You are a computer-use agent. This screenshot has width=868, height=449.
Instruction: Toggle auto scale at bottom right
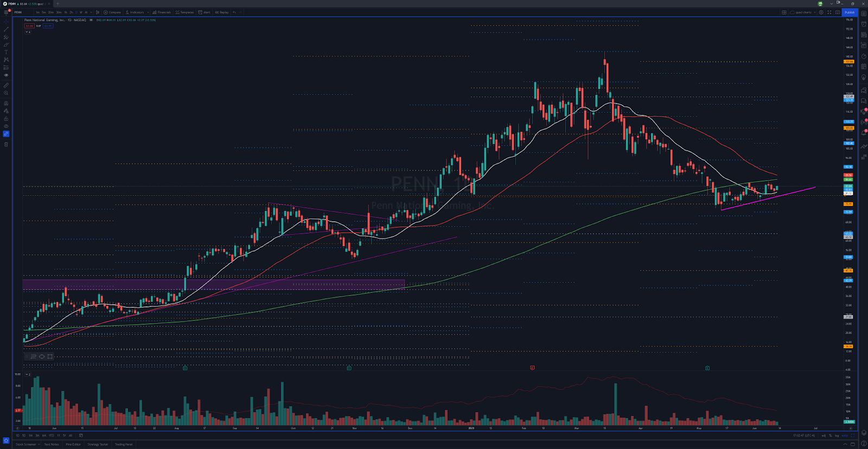pyautogui.click(x=845, y=435)
